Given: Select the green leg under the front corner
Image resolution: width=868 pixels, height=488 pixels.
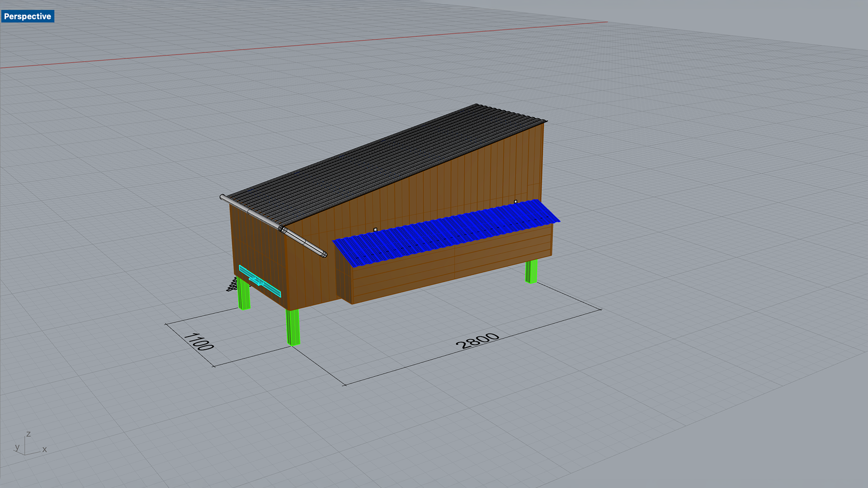Looking at the screenshot, I should 293,327.
